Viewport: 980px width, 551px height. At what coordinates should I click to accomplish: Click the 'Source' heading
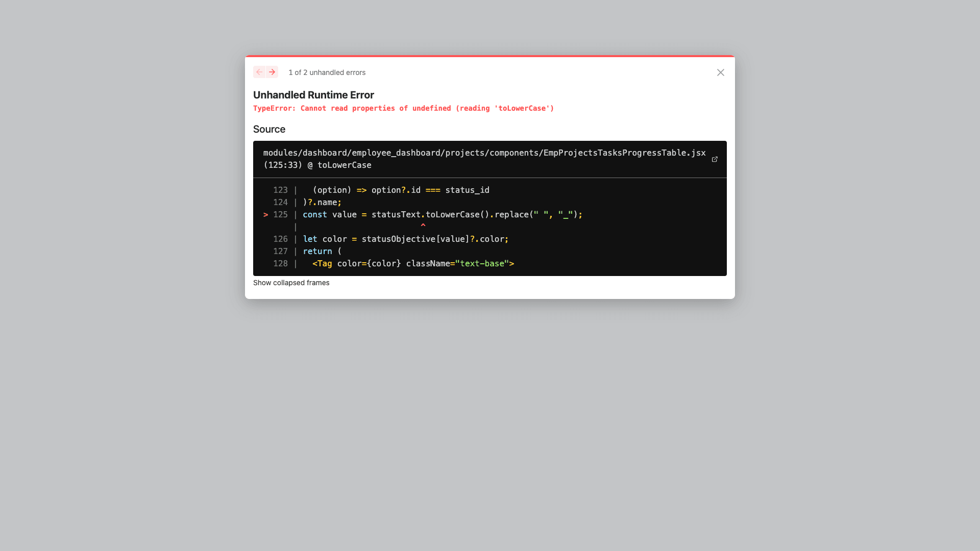click(x=269, y=129)
